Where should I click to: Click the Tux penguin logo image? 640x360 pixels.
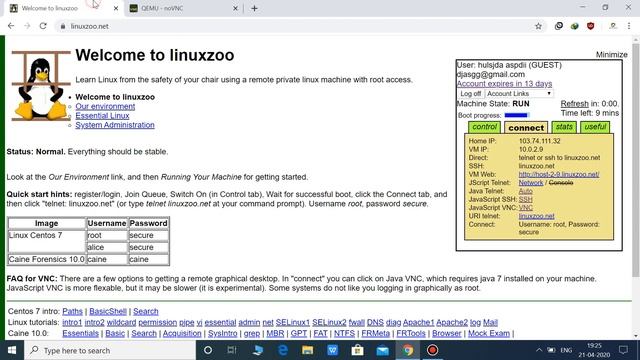pos(41,86)
